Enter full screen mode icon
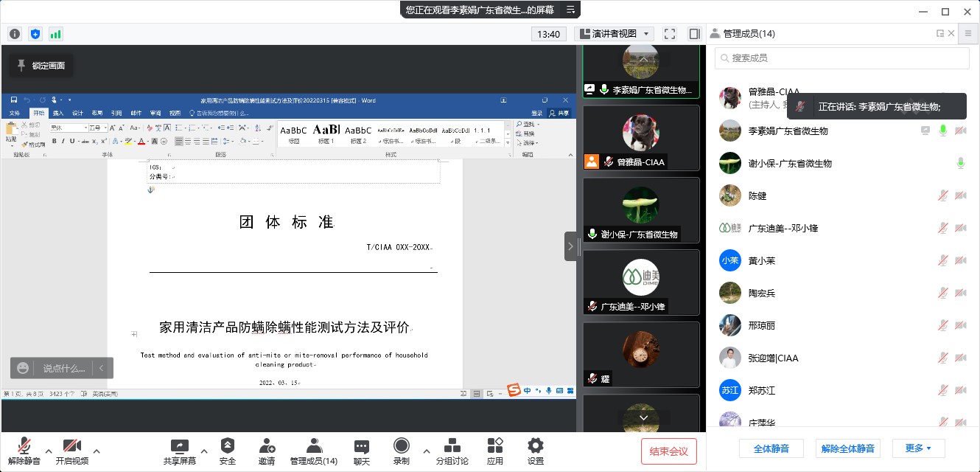The image size is (980, 472). click(x=670, y=34)
